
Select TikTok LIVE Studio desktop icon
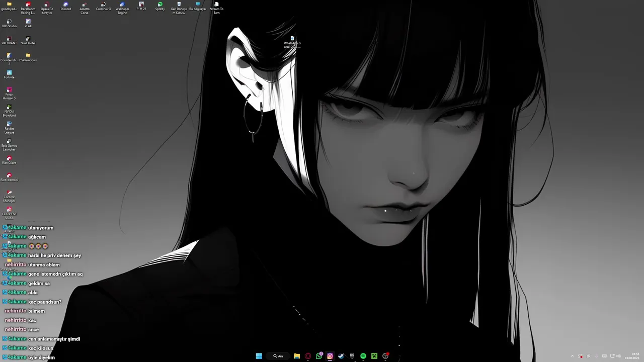pyautogui.click(x=9, y=213)
